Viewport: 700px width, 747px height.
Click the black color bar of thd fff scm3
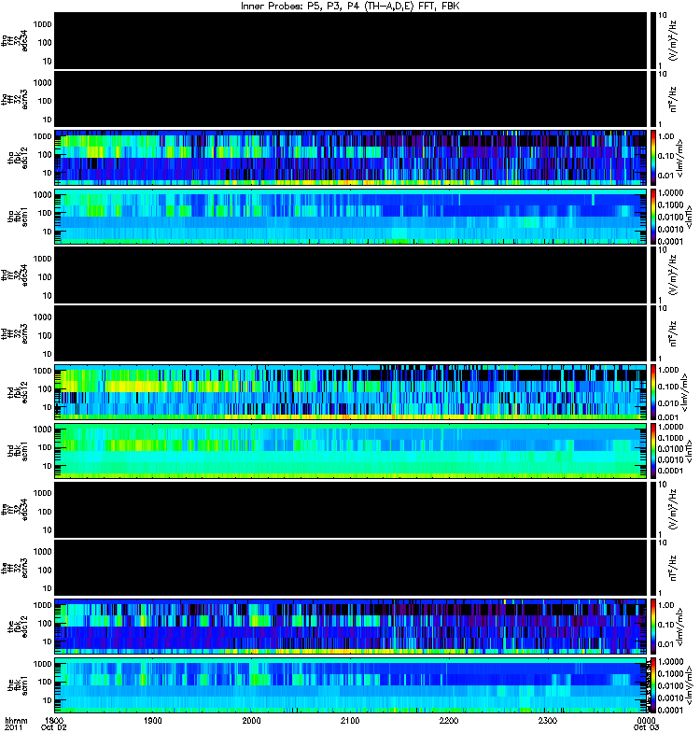[653, 334]
